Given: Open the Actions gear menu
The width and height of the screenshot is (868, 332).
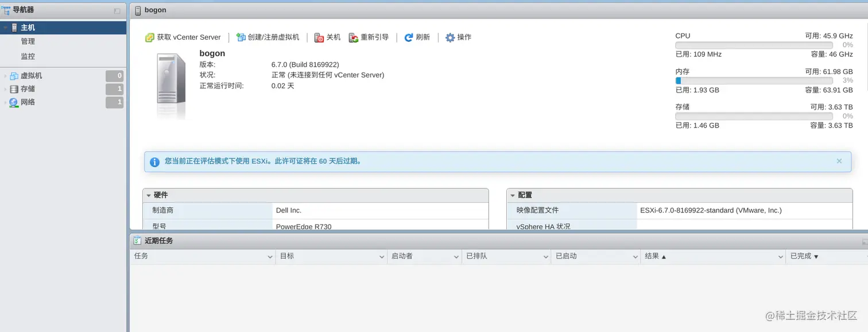Looking at the screenshot, I should pos(459,37).
